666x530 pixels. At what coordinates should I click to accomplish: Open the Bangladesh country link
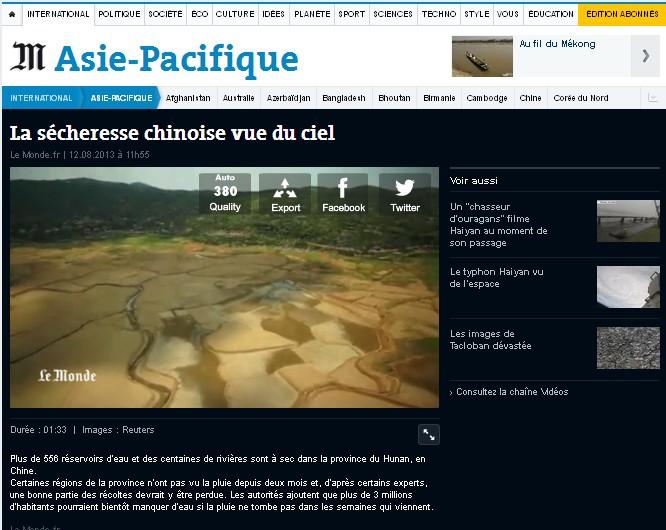click(344, 98)
